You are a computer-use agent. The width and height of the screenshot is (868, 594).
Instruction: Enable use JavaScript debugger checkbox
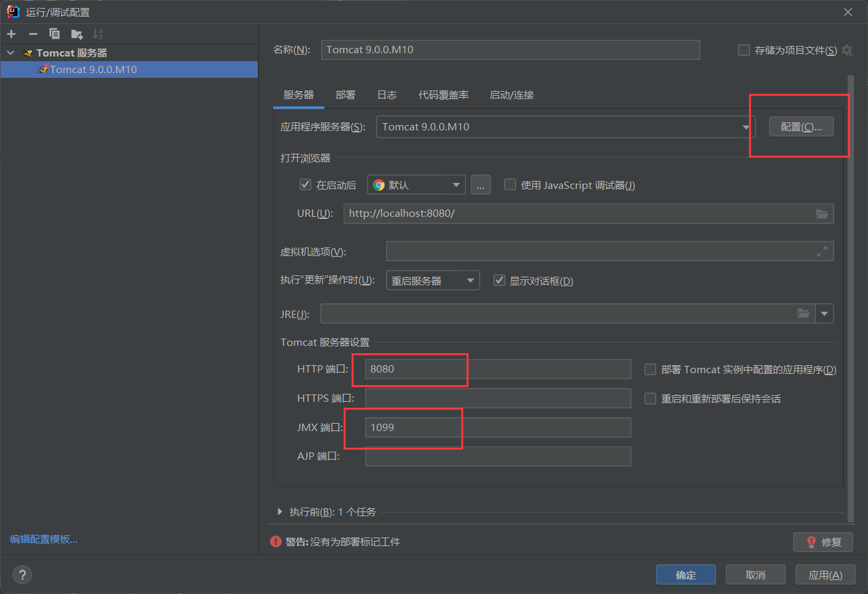510,185
